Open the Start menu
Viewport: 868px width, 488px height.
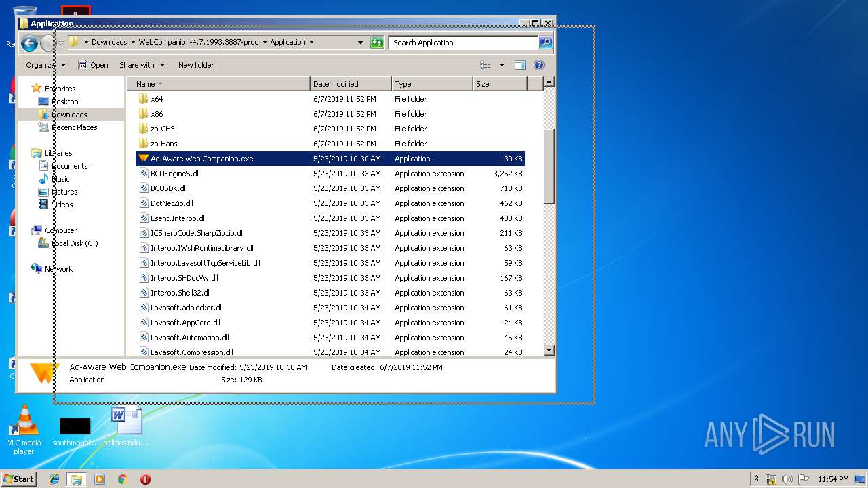click(18, 479)
